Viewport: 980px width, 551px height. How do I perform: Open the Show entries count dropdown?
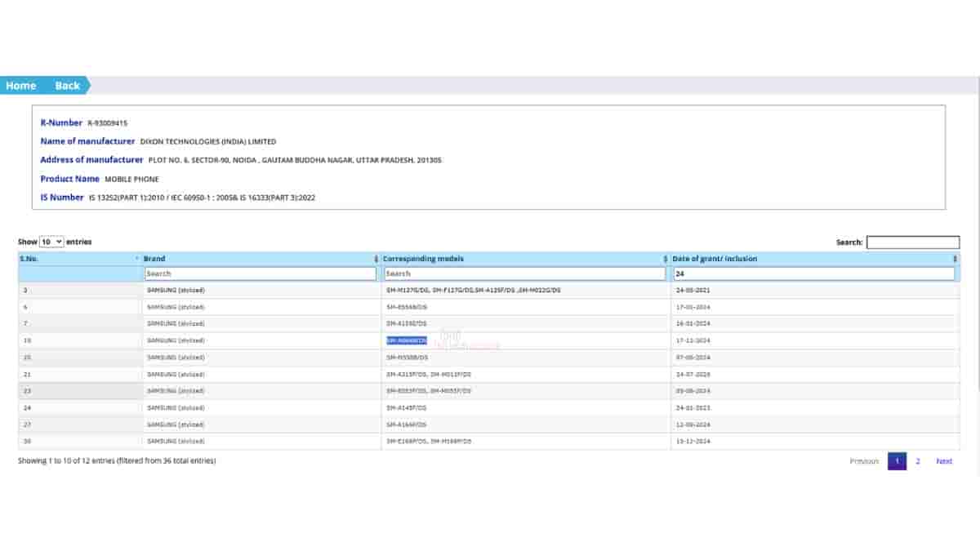click(x=51, y=242)
